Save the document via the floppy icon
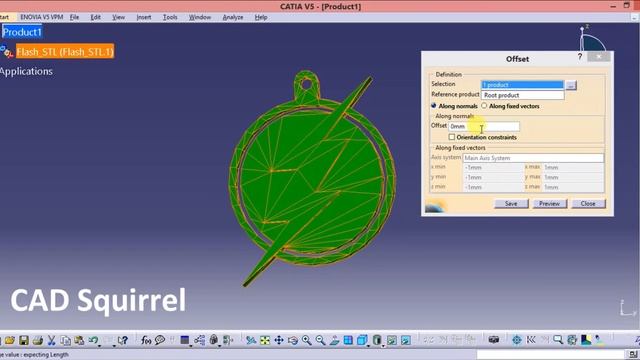The image size is (640, 360). point(24,340)
